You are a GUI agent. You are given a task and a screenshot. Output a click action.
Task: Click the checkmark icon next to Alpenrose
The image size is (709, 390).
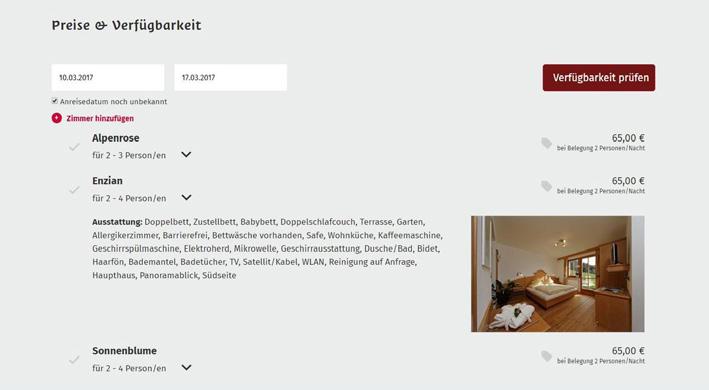pos(74,147)
